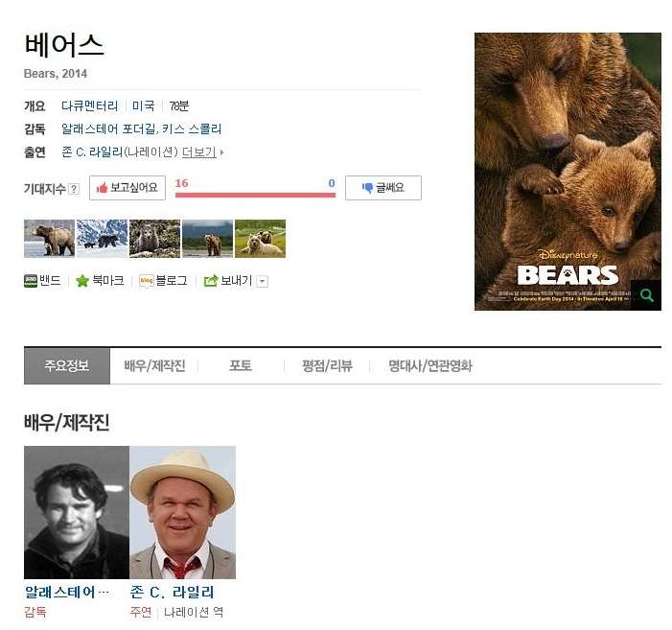This screenshot has width=672, height=630.
Task: Open the 보내기 dropdown arrow
Action: tap(263, 282)
